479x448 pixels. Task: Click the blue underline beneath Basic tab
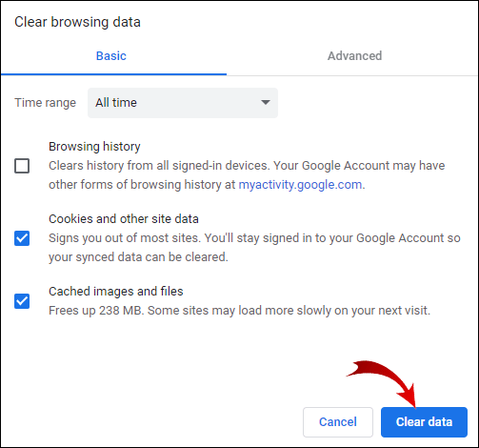point(113,74)
